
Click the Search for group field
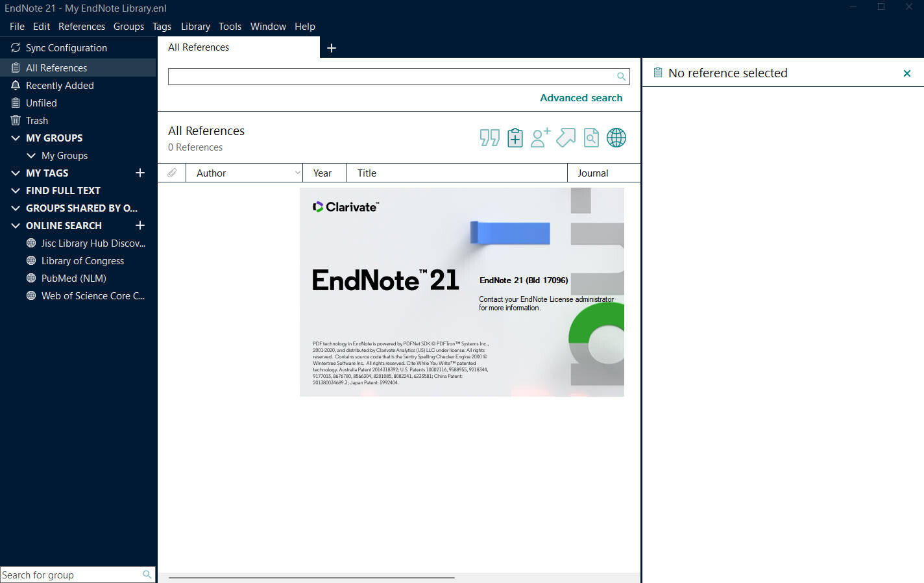tap(71, 575)
